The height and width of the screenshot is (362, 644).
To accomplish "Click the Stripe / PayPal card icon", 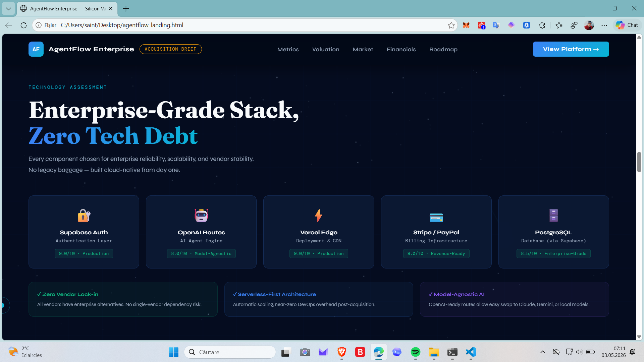I will [x=436, y=218].
